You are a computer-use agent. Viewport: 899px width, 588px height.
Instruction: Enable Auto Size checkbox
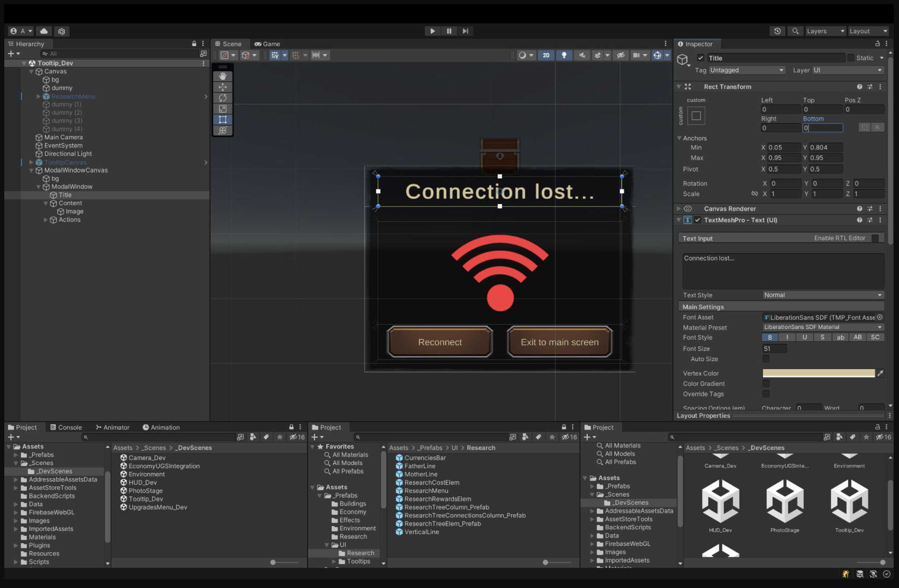point(766,359)
